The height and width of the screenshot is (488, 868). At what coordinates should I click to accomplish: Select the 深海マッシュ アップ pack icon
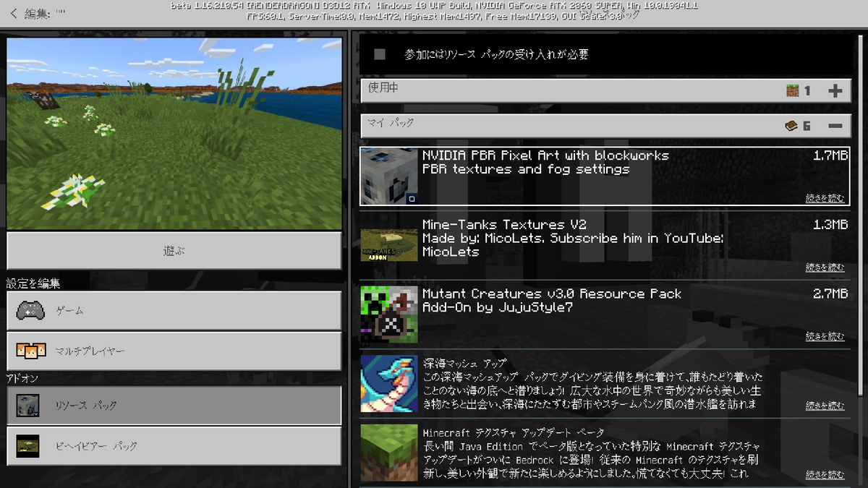pyautogui.click(x=389, y=384)
